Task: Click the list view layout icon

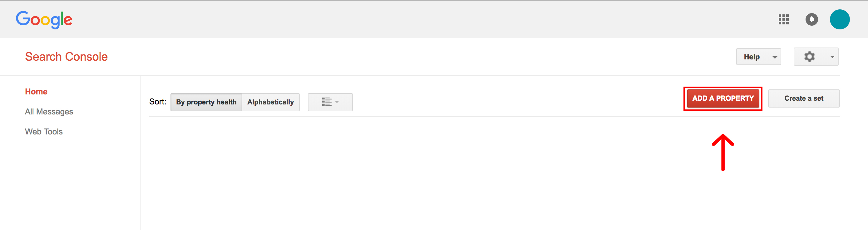Action: coord(326,102)
